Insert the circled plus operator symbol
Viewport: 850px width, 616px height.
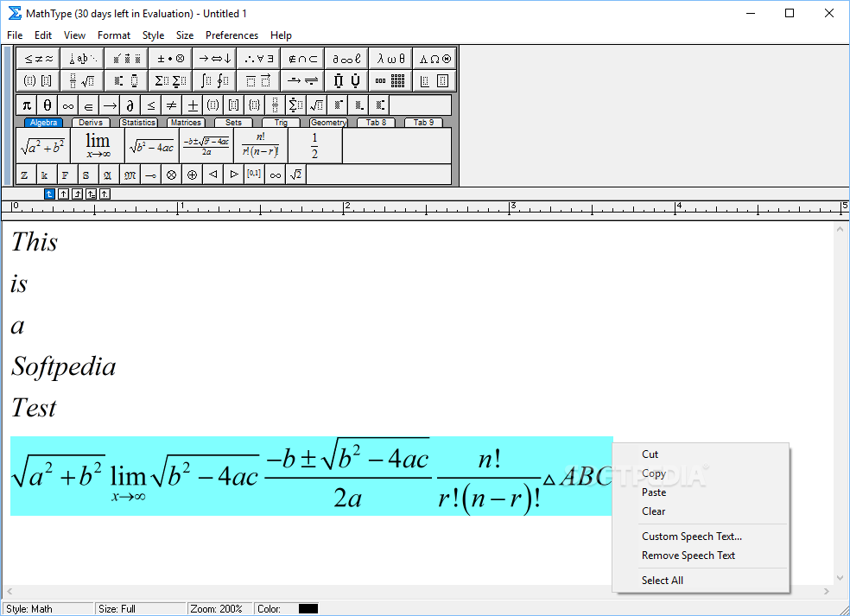(x=192, y=175)
